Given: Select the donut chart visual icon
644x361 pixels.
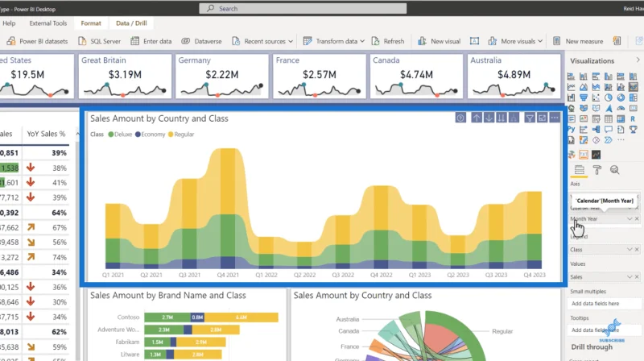Looking at the screenshot, I should [621, 98].
